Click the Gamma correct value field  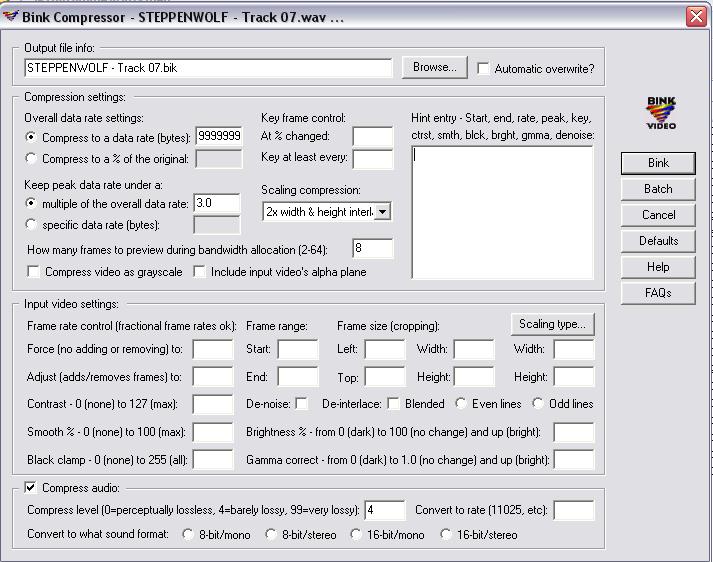tap(574, 460)
